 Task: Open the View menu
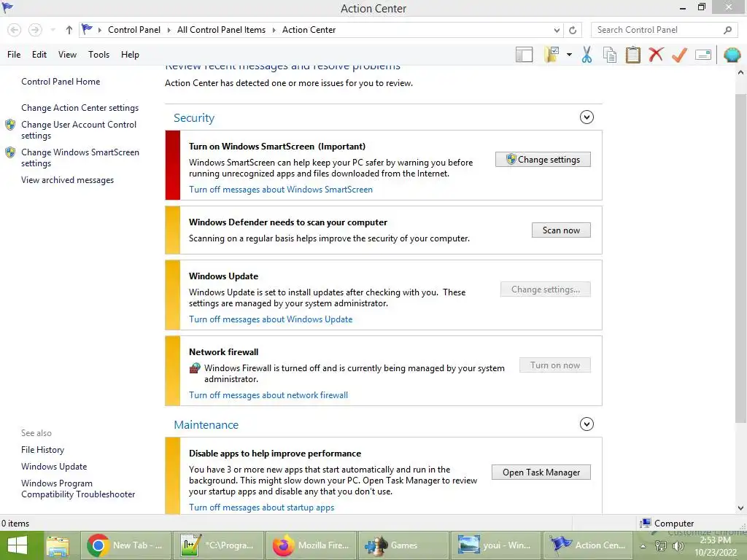click(67, 55)
